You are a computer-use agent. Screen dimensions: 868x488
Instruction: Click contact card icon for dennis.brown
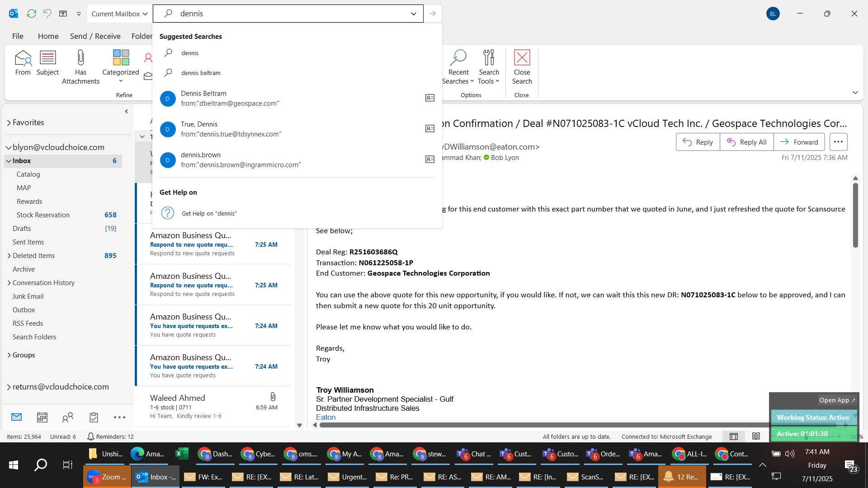point(430,160)
